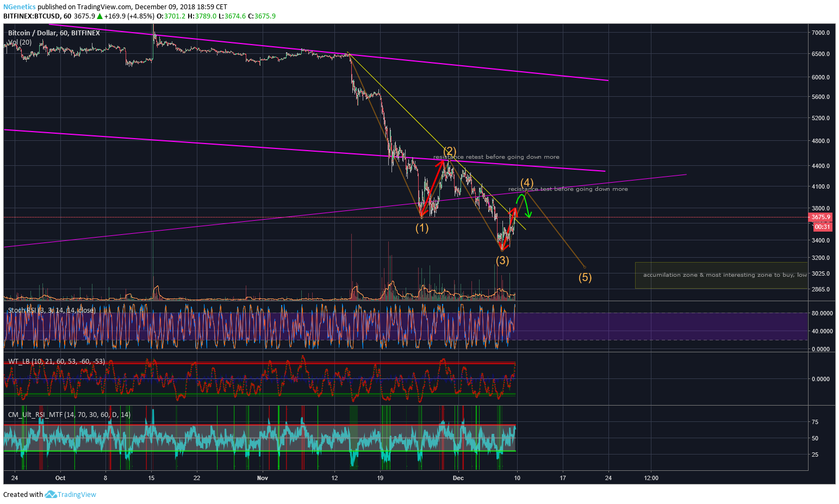This screenshot has width=839, height=504.
Task: Select the wave (5) label
Action: coord(585,277)
